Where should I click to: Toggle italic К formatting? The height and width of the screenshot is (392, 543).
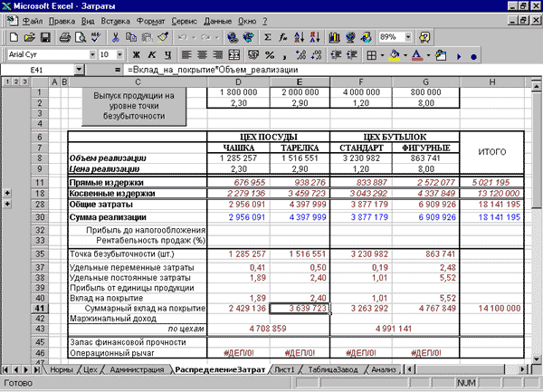pos(152,54)
